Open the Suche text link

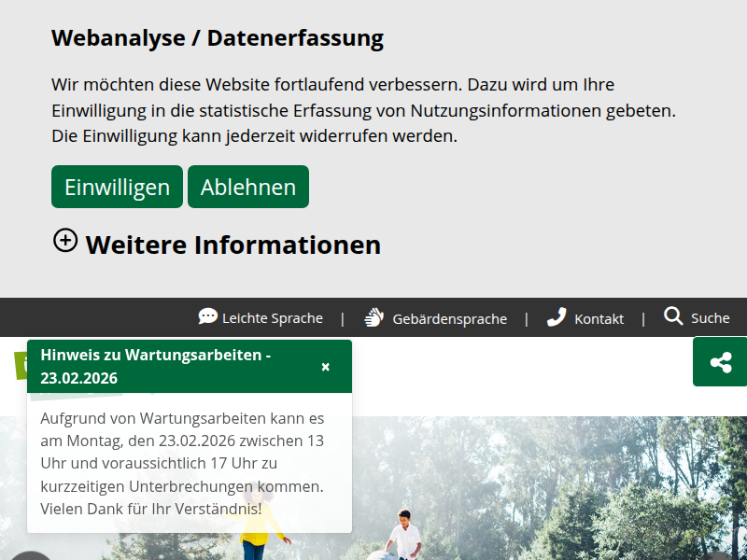pos(710,318)
